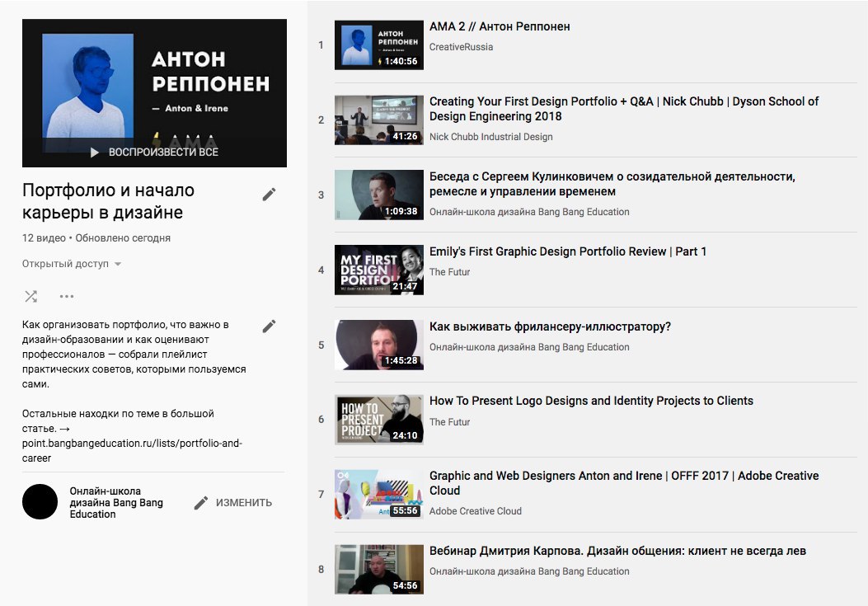Open thumbnail of Сергей Кулинкович interview
This screenshot has width=868, height=606.
(378, 195)
